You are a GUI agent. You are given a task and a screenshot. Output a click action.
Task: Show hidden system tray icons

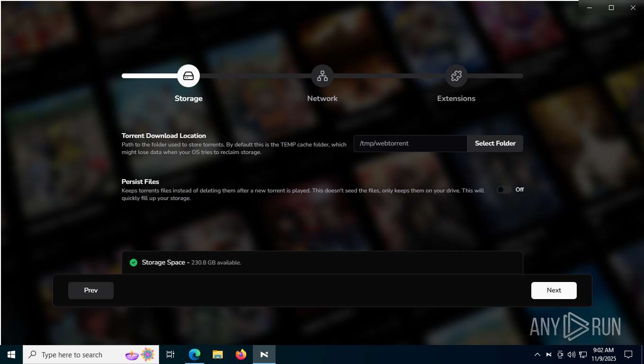537,355
